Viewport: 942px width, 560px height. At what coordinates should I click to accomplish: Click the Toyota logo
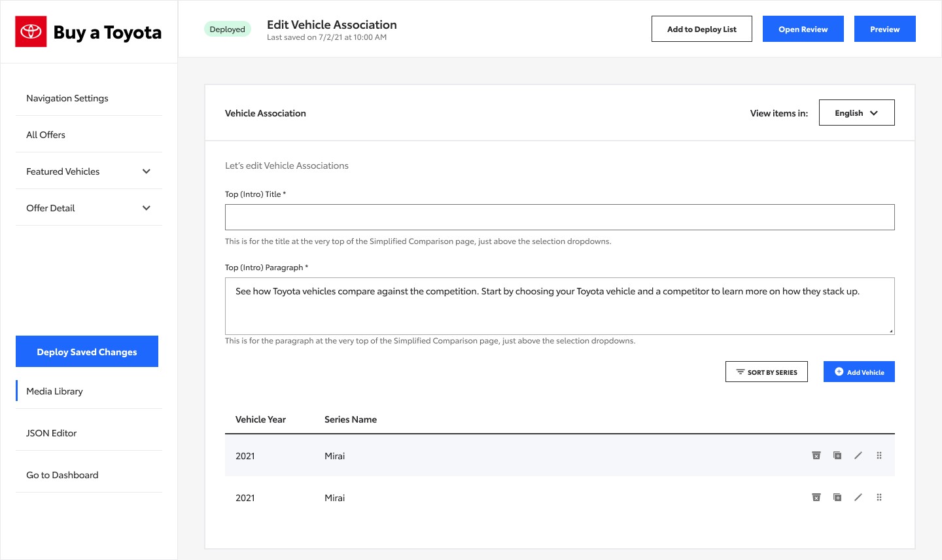point(31,31)
